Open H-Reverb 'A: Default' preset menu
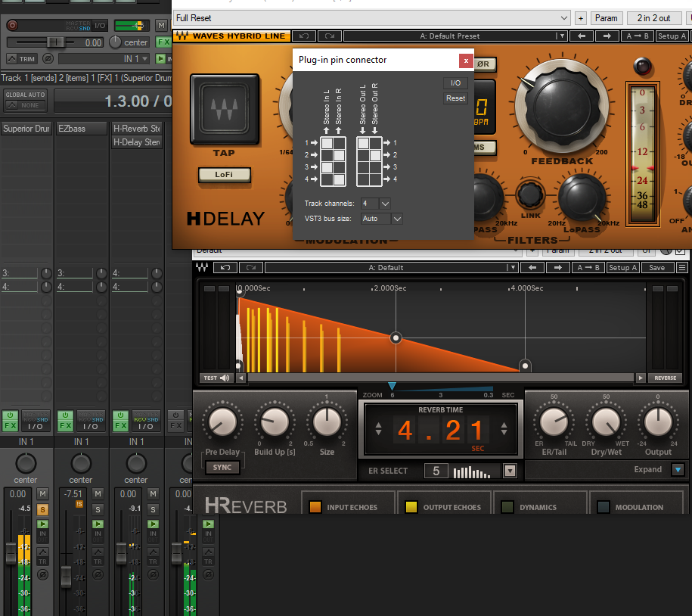 391,268
